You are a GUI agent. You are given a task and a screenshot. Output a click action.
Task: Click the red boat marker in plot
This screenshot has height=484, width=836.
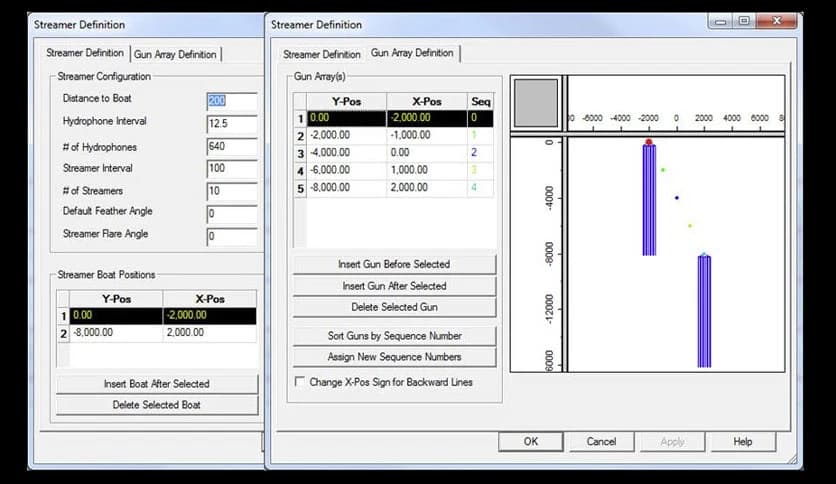[649, 142]
